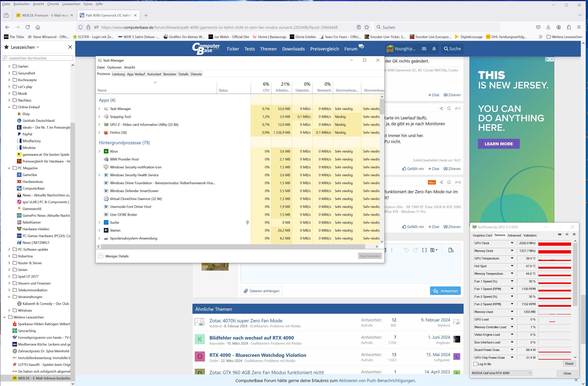This screenshot has width=588, height=386.
Task: Open GPU-Z hamburger menu icon
Action: point(574,234)
